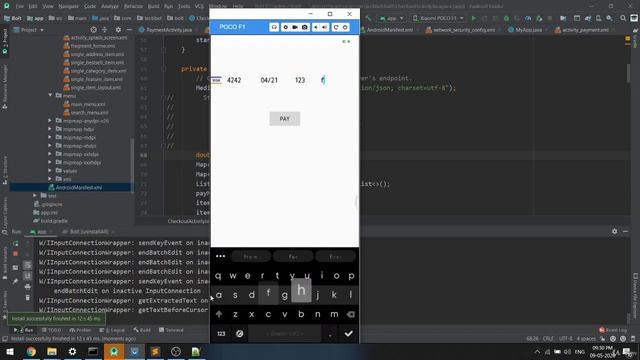Viewport: 640px width, 360px height.
Task: Collapse the menu folder in project tree
Action: (x=50, y=95)
